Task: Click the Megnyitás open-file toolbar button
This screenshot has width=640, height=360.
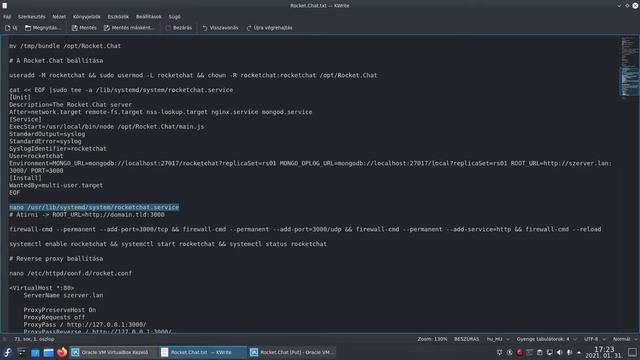Action: (43, 28)
